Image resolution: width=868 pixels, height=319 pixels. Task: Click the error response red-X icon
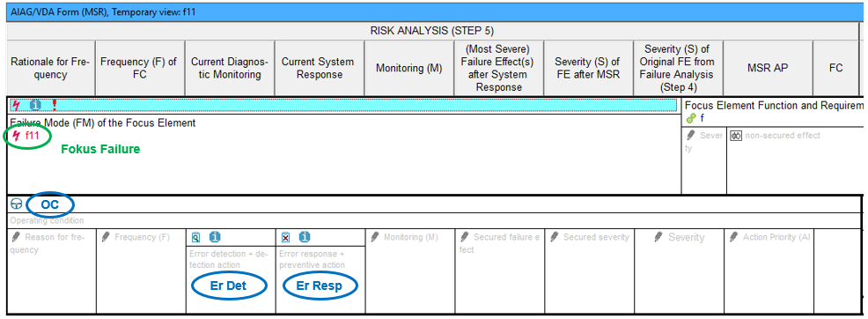click(285, 238)
